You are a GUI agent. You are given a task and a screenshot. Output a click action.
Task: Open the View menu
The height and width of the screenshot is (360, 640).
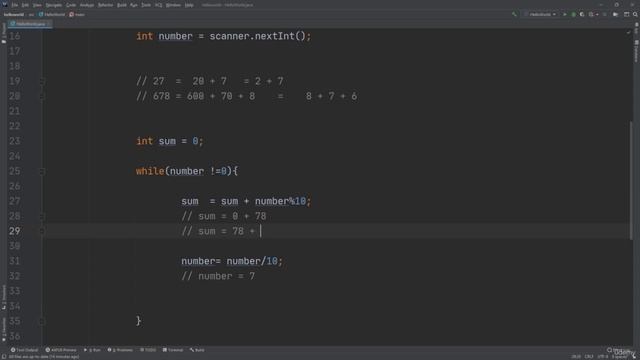(37, 5)
